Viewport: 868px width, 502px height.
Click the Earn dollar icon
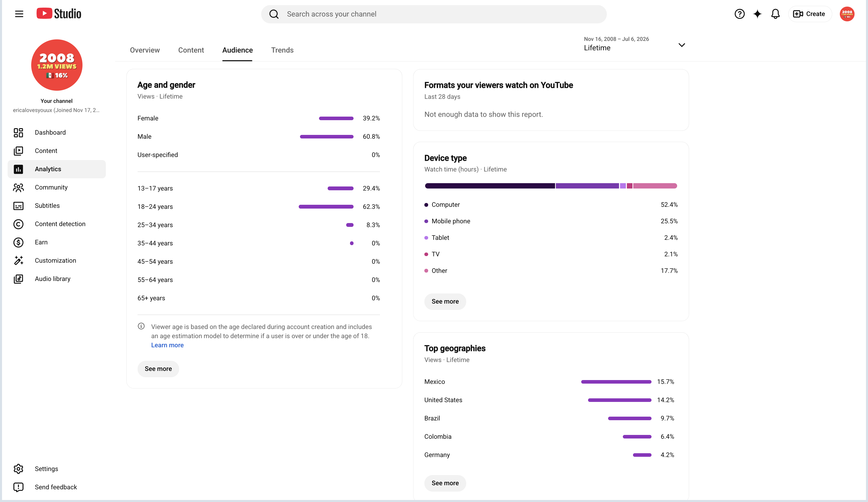tap(18, 242)
